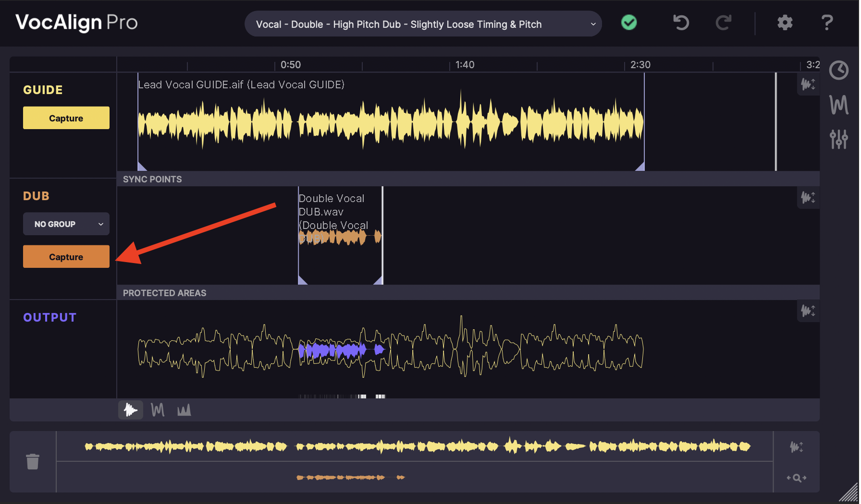Click the horizontal zoom-to-fit icon in overview

796,478
